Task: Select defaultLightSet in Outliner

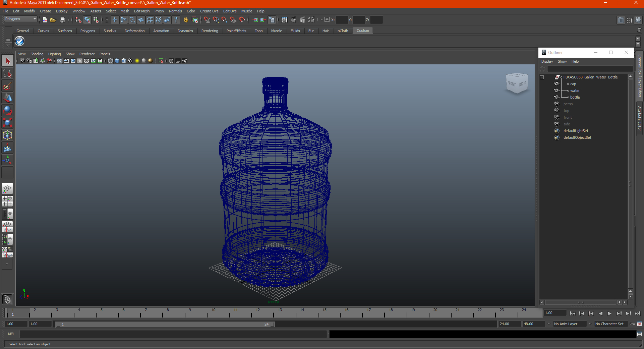Action: (x=576, y=131)
